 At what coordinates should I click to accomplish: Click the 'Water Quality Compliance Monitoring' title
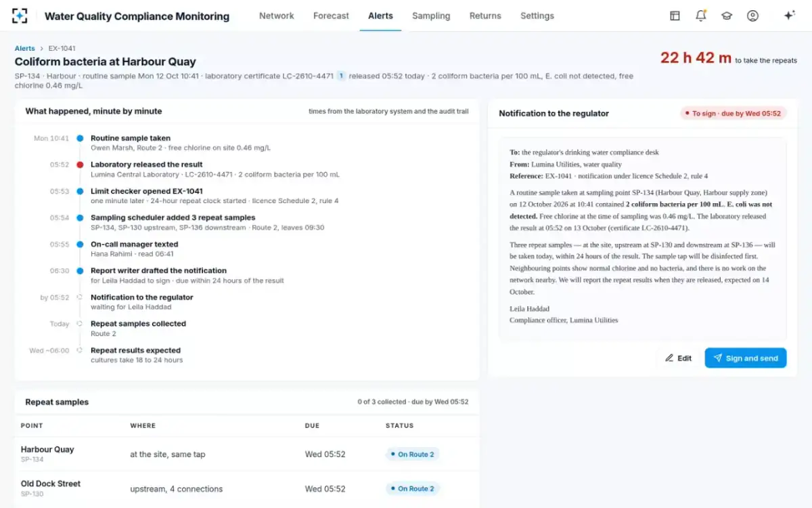pyautogui.click(x=137, y=16)
